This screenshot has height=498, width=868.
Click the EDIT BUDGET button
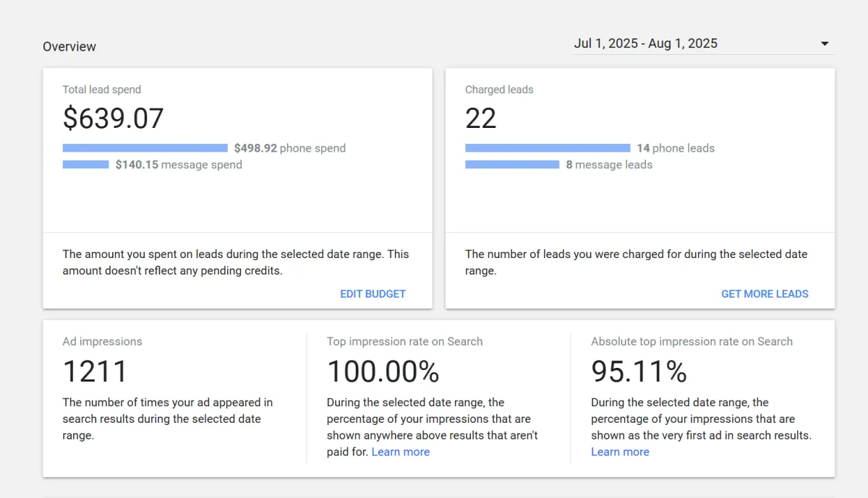tap(373, 294)
